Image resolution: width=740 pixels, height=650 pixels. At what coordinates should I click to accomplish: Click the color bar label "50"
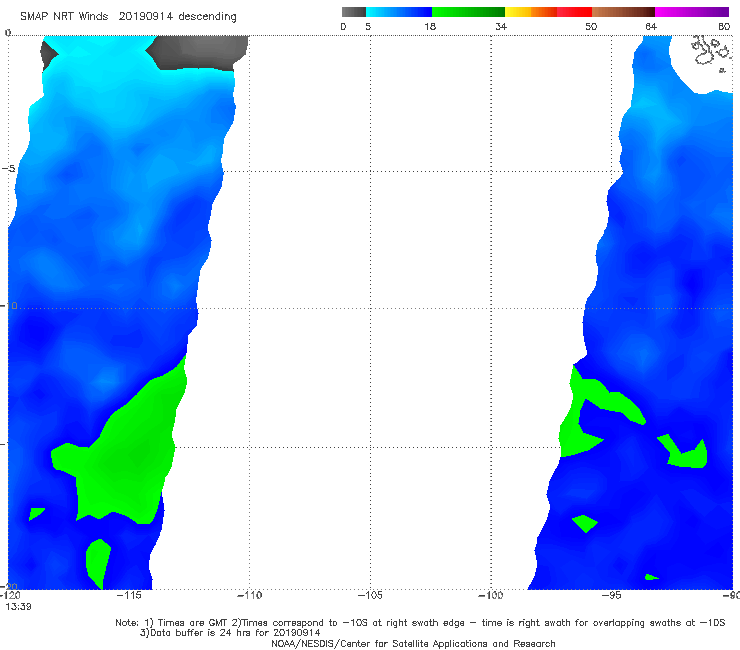tap(591, 27)
